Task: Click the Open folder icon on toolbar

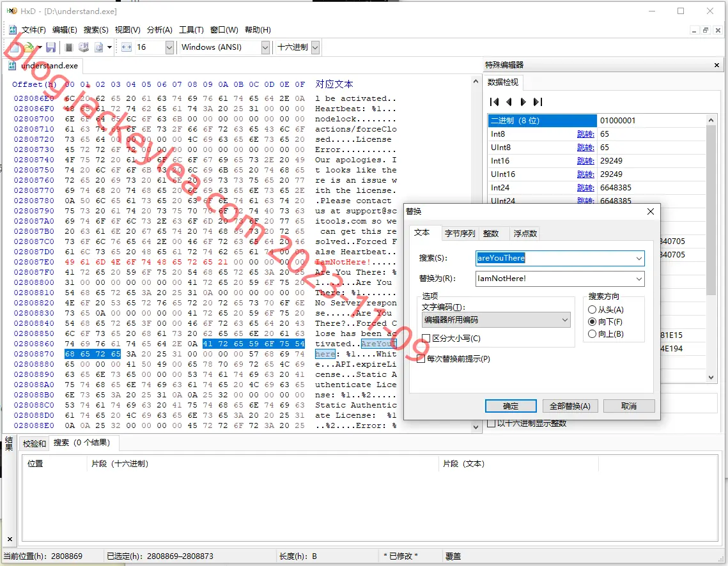Action: pos(28,47)
